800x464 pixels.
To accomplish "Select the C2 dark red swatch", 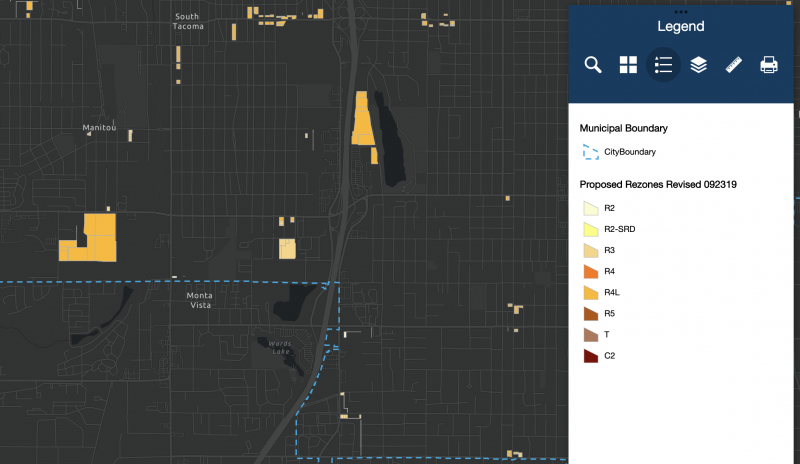I will coord(590,355).
